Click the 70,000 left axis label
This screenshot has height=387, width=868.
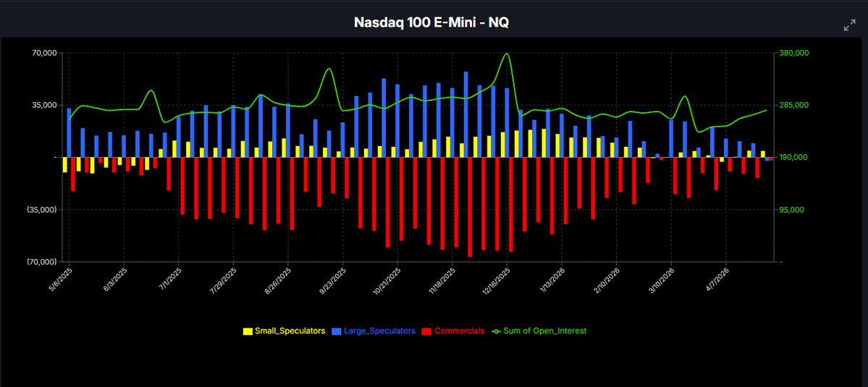[x=44, y=53]
